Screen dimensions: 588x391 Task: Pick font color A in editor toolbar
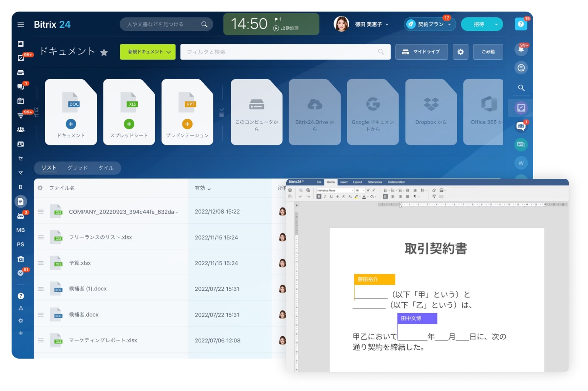364,197
